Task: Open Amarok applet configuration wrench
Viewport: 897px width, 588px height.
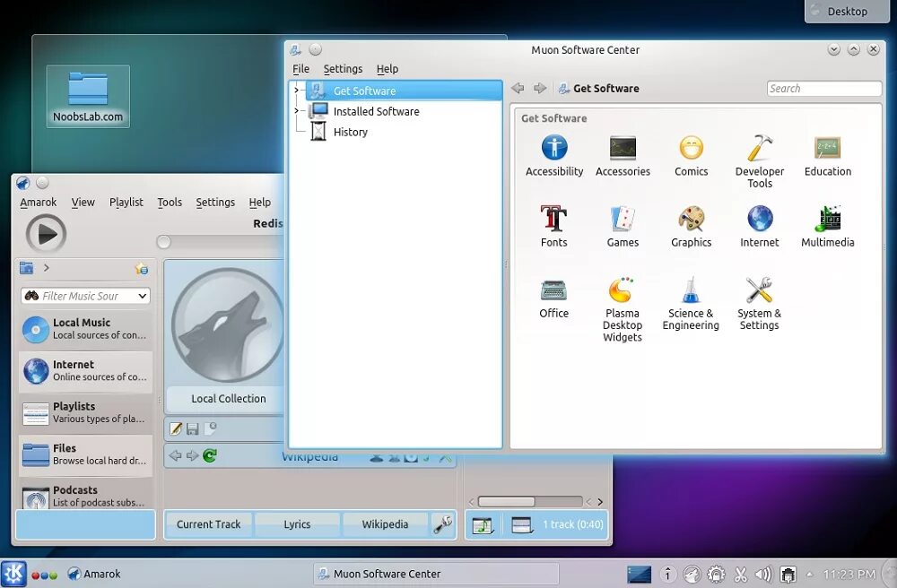Action: (x=443, y=524)
